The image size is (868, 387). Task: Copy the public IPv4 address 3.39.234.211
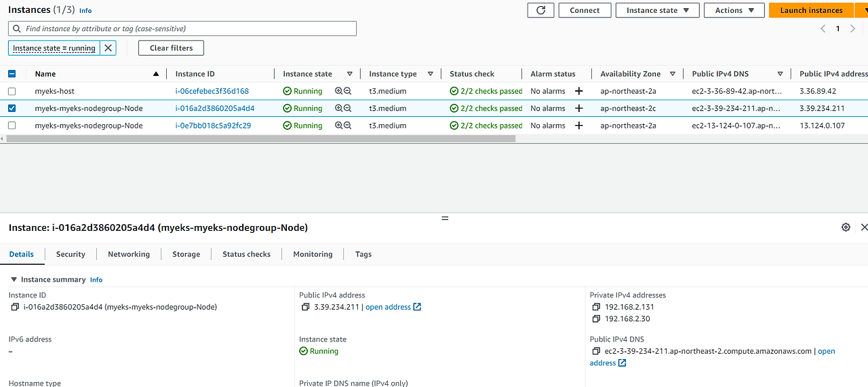click(306, 307)
